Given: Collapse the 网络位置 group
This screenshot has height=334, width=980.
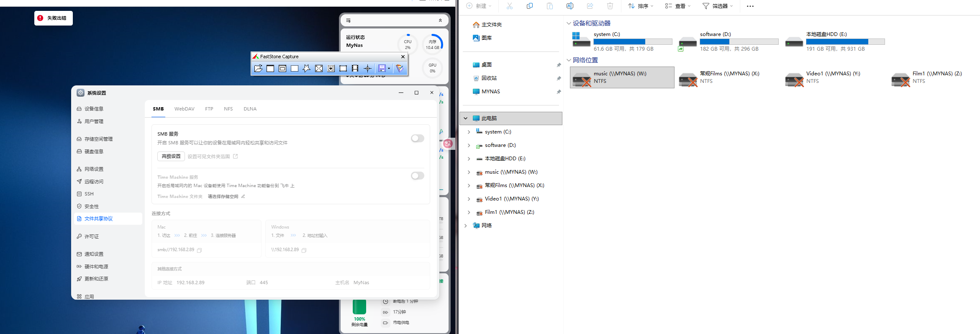Looking at the screenshot, I should [x=569, y=60].
